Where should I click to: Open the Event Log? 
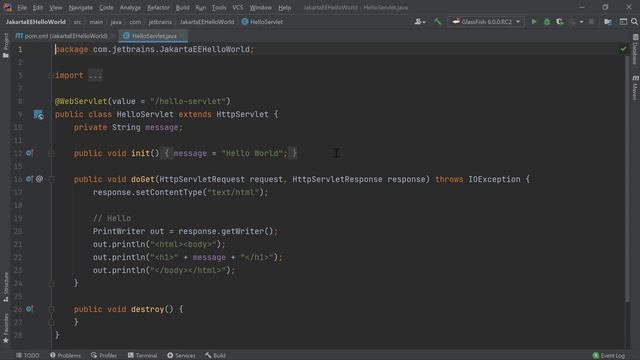pyautogui.click(x=609, y=356)
